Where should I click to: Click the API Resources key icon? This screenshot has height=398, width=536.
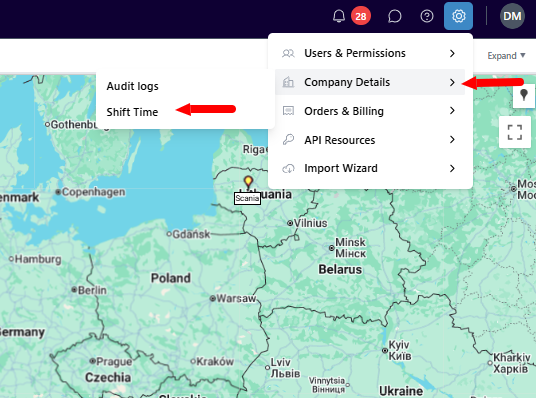point(288,140)
